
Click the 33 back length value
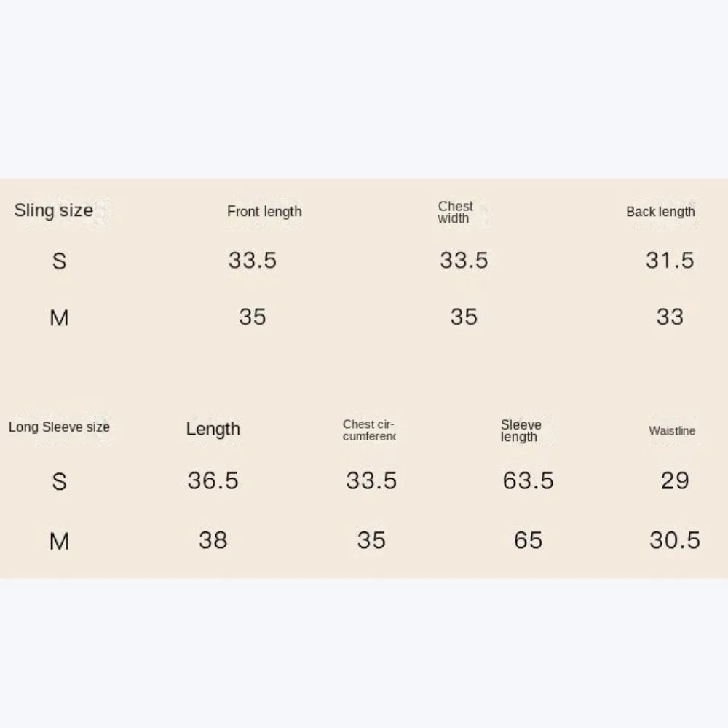[x=670, y=317]
